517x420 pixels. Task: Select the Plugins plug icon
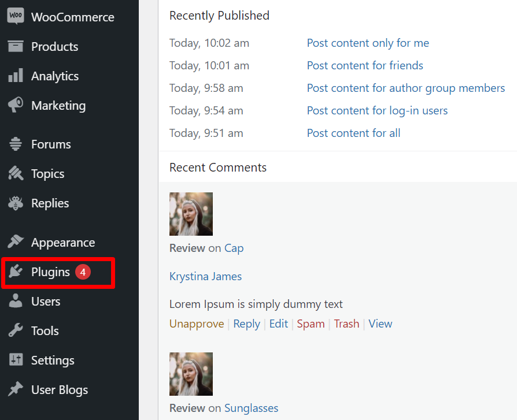point(16,272)
